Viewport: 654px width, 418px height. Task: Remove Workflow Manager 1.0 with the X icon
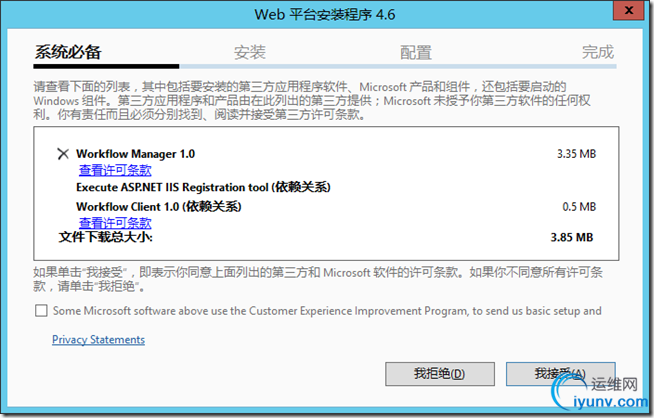tap(63, 154)
